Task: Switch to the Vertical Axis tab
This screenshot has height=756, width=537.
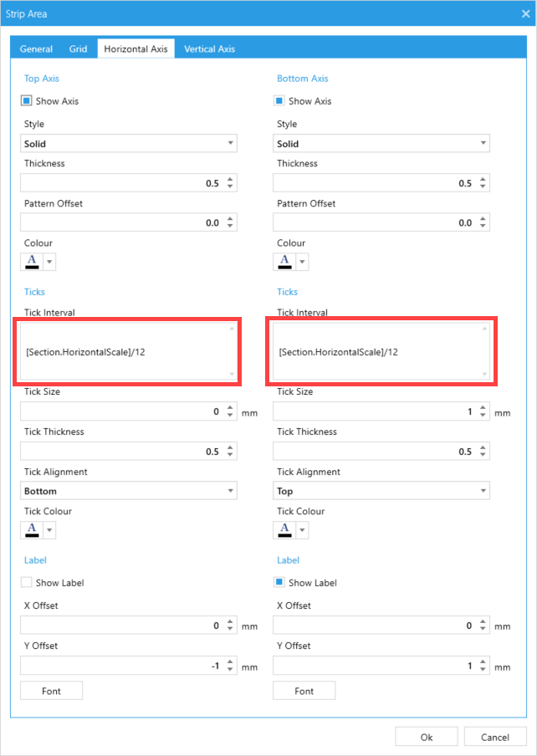Action: [x=210, y=49]
